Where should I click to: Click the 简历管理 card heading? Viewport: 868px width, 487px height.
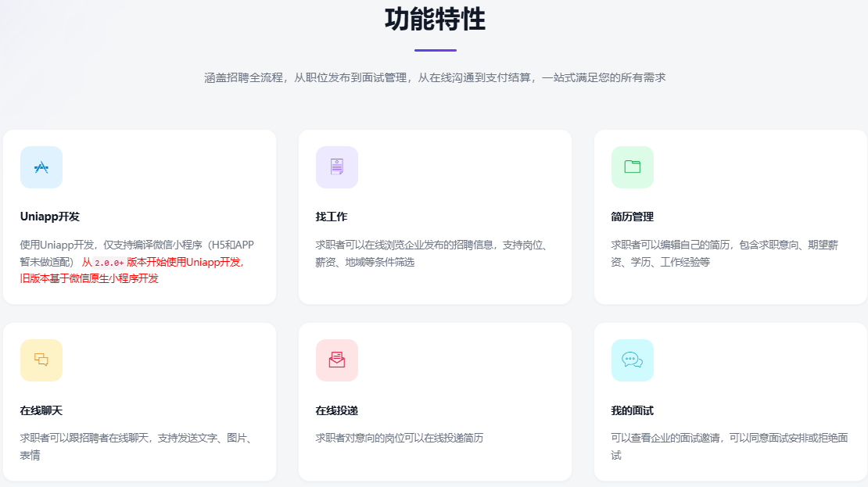632,217
